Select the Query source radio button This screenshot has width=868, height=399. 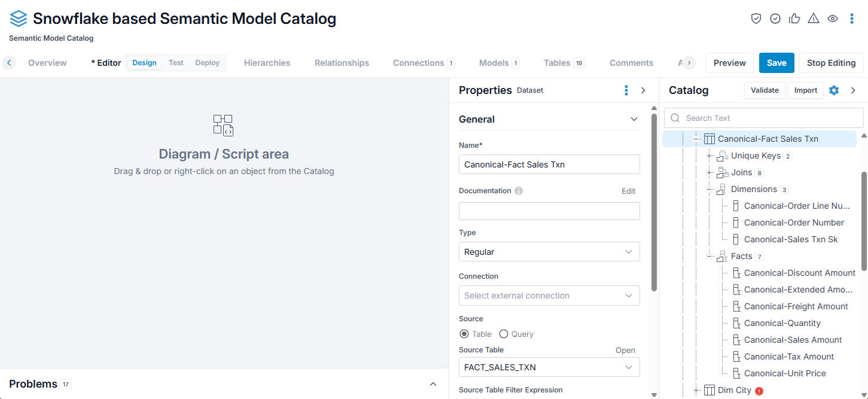pyautogui.click(x=504, y=334)
